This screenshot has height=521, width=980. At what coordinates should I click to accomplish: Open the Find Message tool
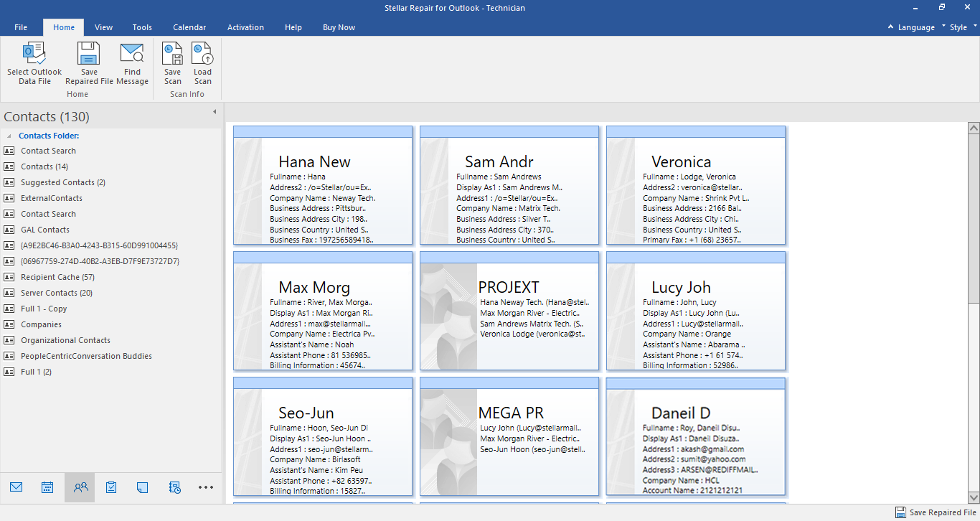(x=132, y=64)
